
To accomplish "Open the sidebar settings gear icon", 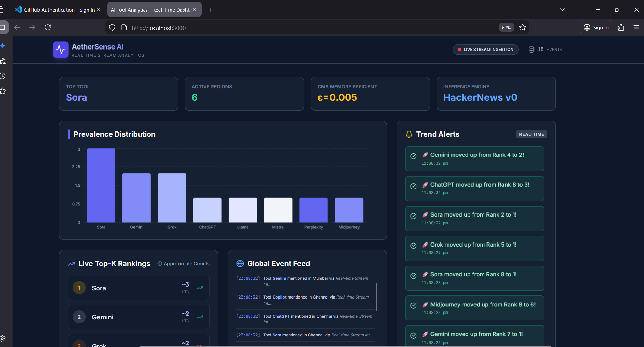I will 3,339.
